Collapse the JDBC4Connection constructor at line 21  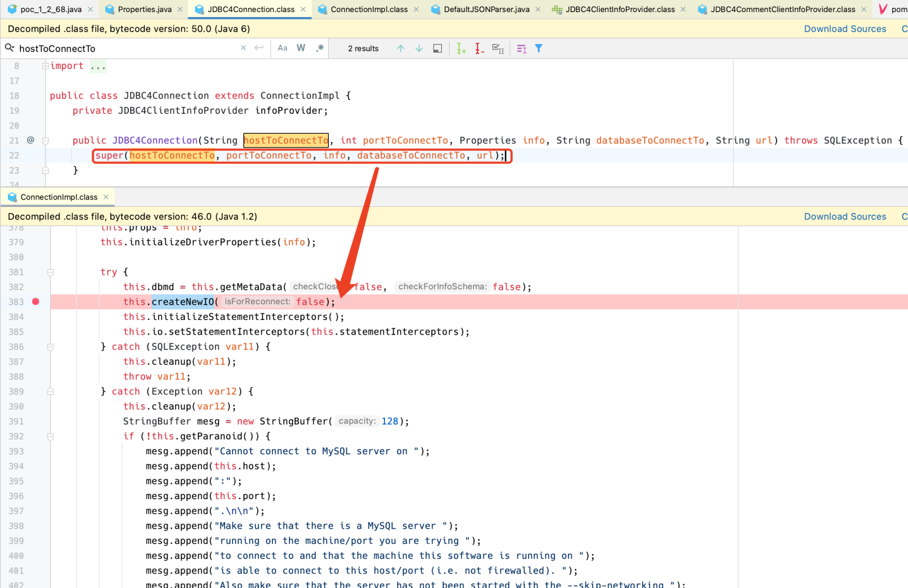pos(45,140)
